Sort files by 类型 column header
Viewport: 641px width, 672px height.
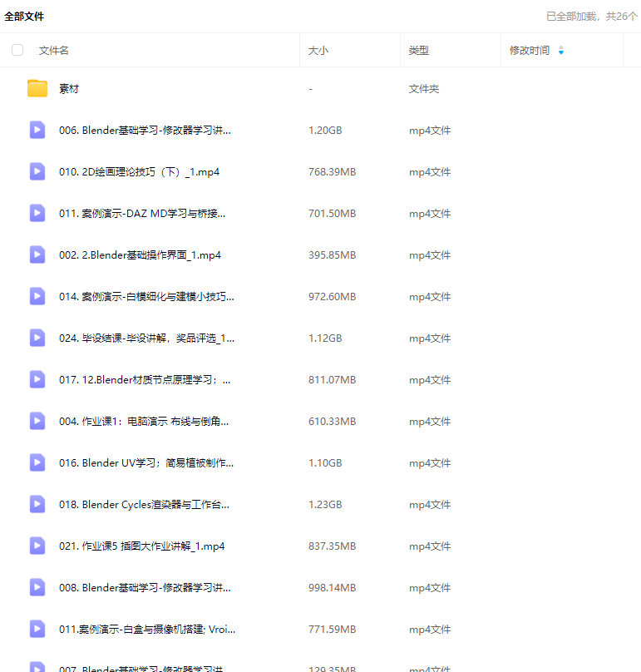click(x=419, y=51)
